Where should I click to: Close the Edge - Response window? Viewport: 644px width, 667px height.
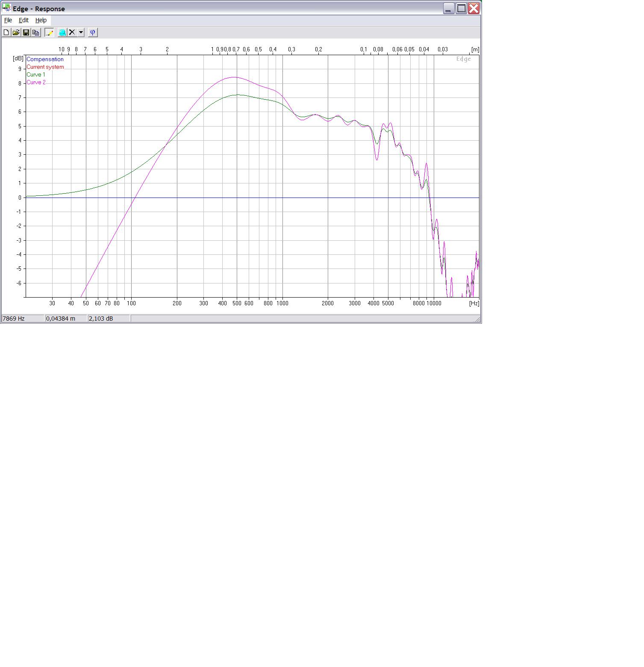pyautogui.click(x=473, y=9)
